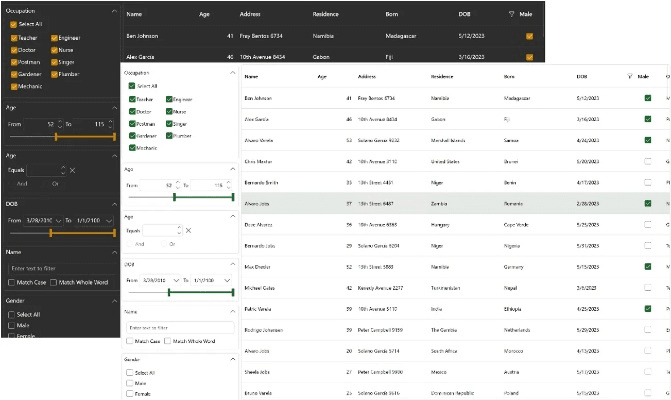Collapse the DOB section in light panel

point(233,265)
